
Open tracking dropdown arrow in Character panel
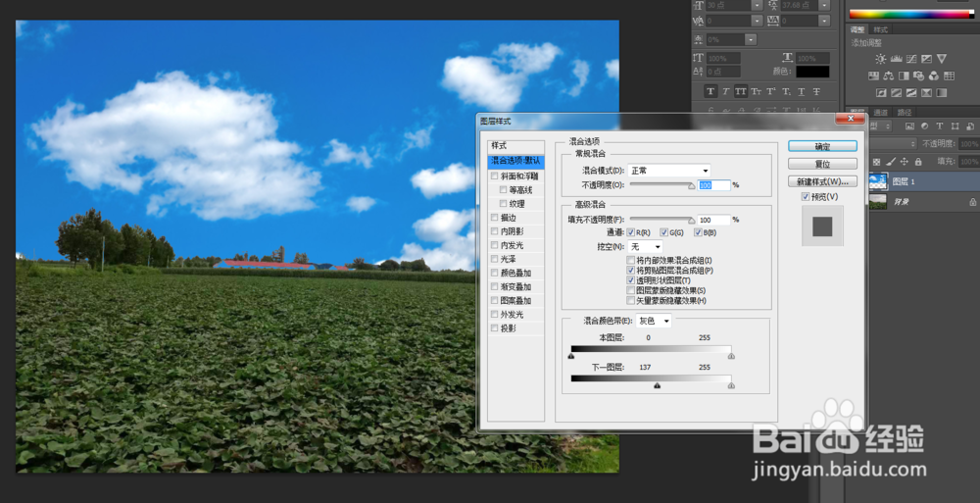(x=824, y=21)
